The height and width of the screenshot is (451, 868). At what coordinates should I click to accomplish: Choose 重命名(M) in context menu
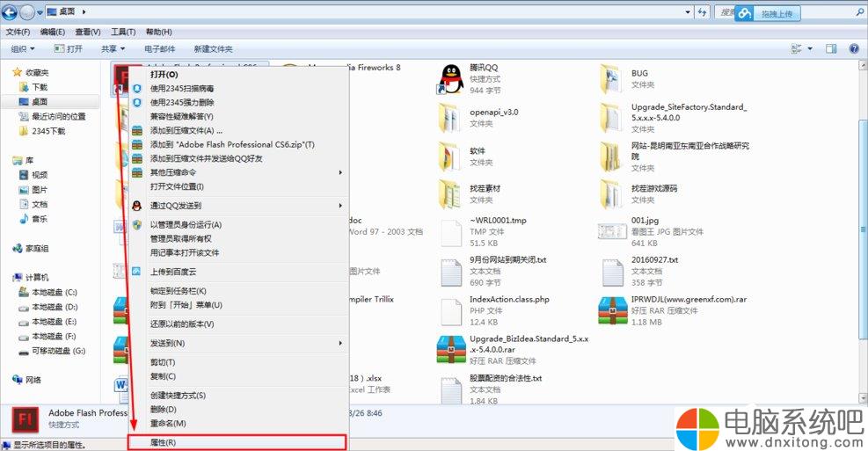238,424
